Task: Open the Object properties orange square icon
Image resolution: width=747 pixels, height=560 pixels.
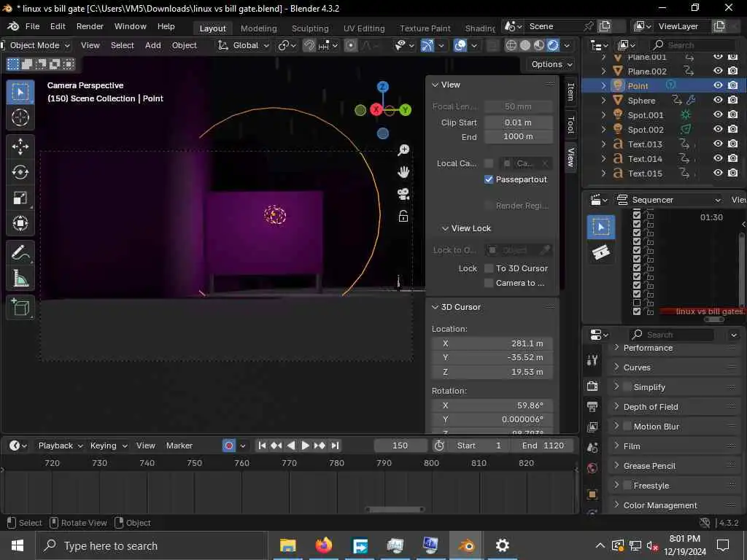Action: pyautogui.click(x=592, y=494)
